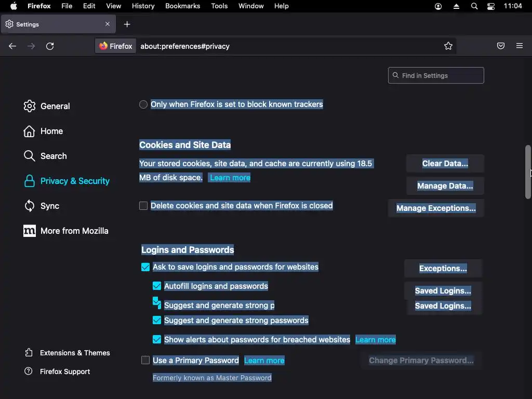Screen dimensions: 532x399
Task: Go back using the back arrow
Action: point(12,46)
